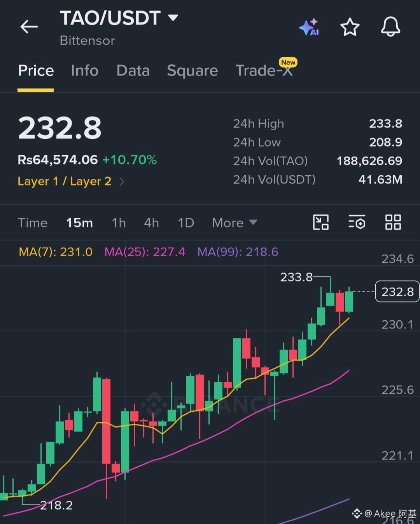Tap the 233.8 high marker on chart
420x524 pixels.
(296, 277)
